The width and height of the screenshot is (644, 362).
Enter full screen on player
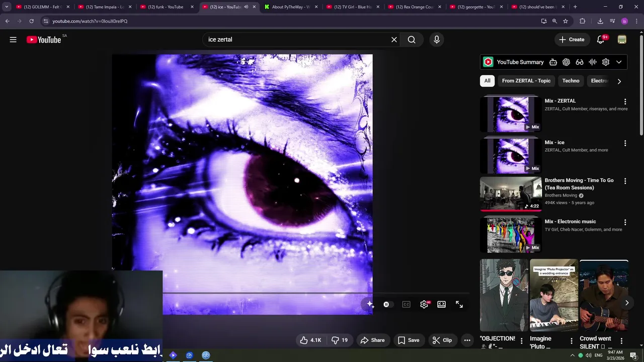pos(459,305)
